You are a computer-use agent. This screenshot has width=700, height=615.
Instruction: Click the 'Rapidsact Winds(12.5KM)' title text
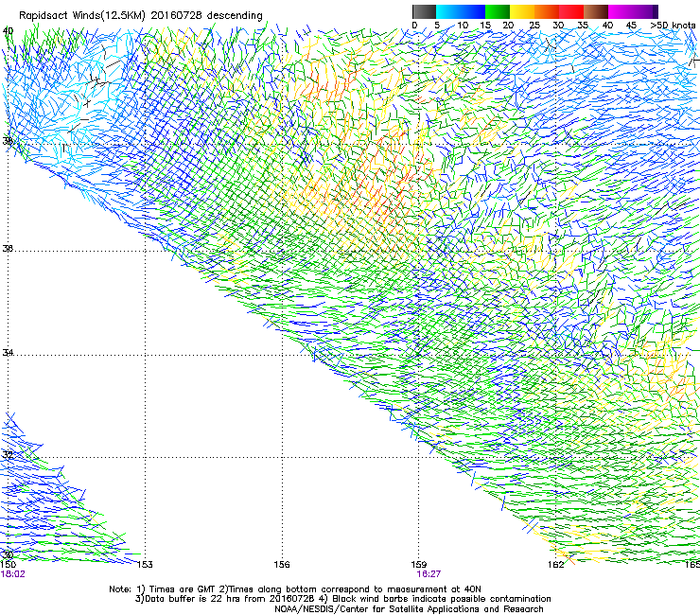pyautogui.click(x=82, y=16)
